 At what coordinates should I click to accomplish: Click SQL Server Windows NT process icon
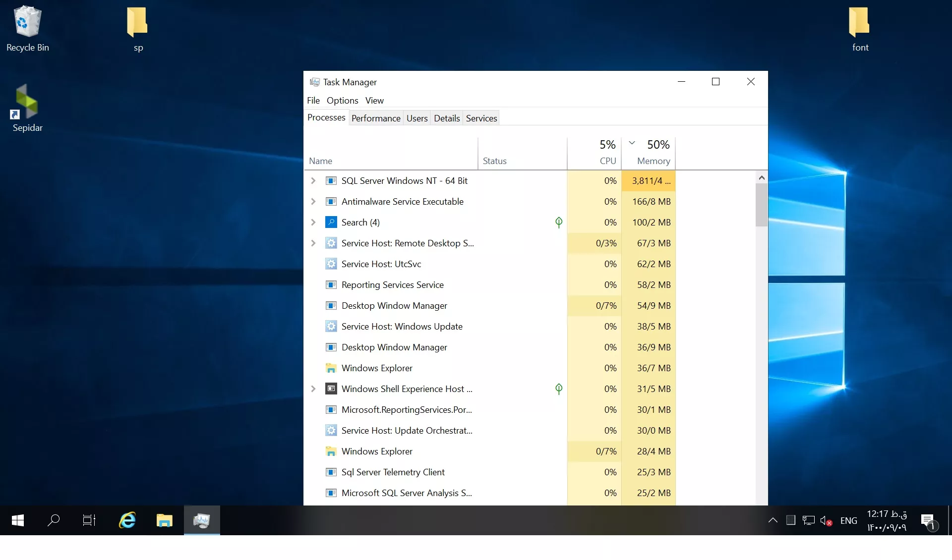click(331, 181)
